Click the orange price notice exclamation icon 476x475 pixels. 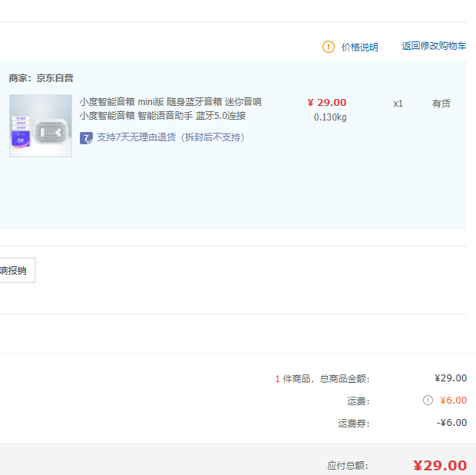pos(329,47)
